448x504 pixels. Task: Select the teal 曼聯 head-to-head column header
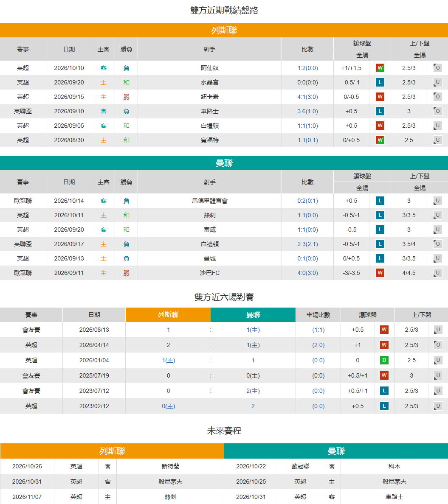[253, 315]
